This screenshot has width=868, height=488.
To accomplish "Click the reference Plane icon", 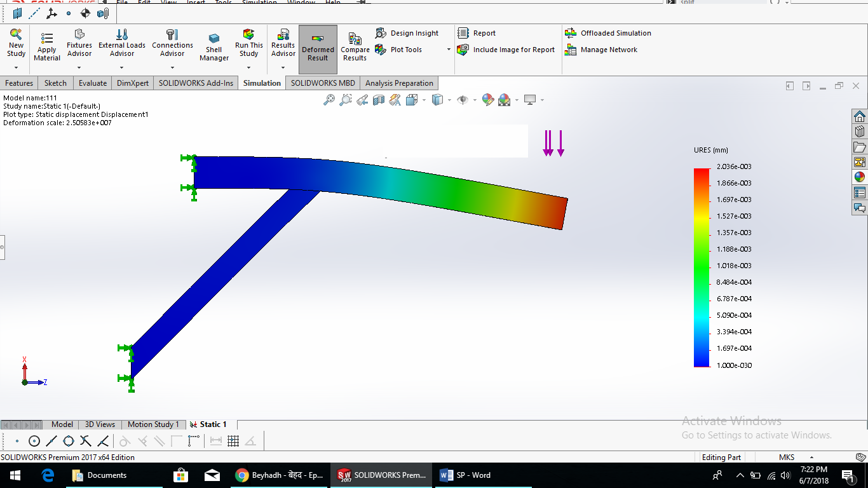I will coord(18,13).
